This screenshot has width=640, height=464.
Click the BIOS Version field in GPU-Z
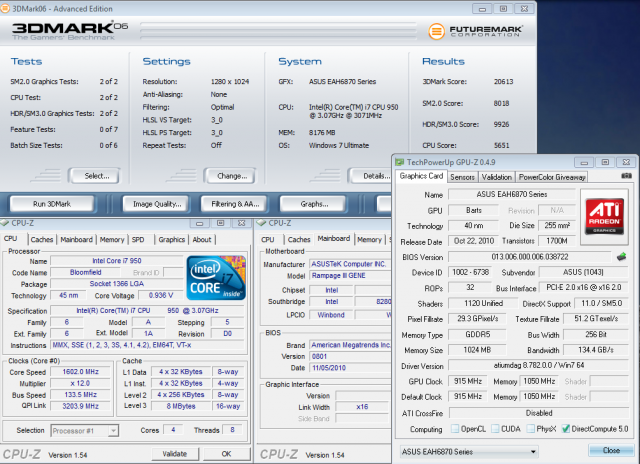[x=530, y=257]
